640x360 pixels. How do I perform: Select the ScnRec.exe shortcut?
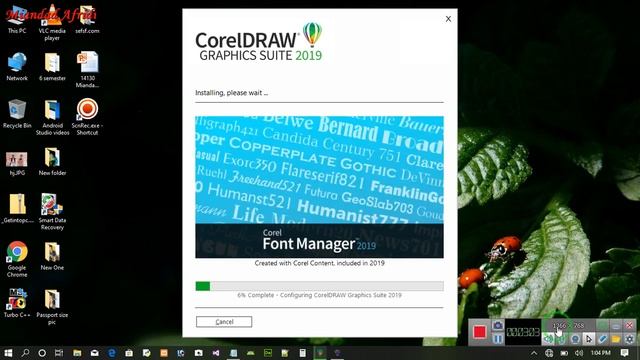coord(87,117)
